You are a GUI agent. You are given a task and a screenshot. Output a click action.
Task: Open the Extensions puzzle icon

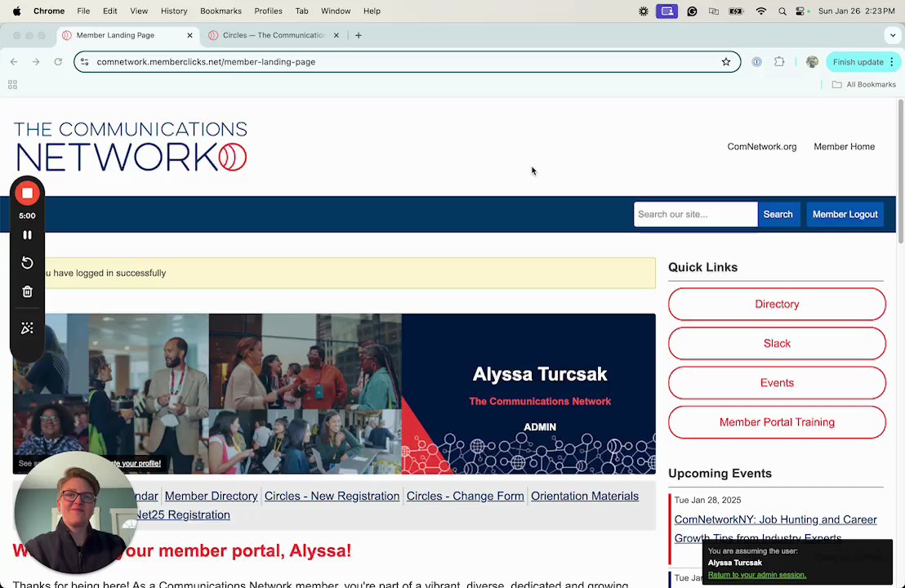[x=779, y=62]
